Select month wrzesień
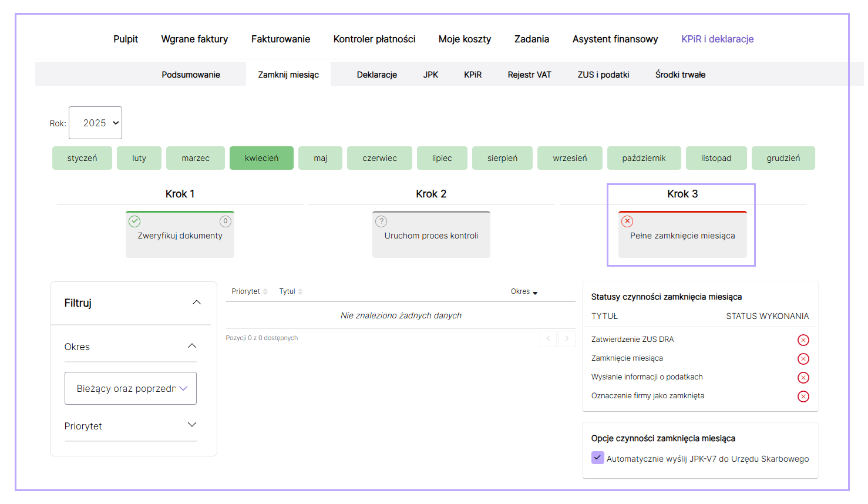 [x=570, y=158]
